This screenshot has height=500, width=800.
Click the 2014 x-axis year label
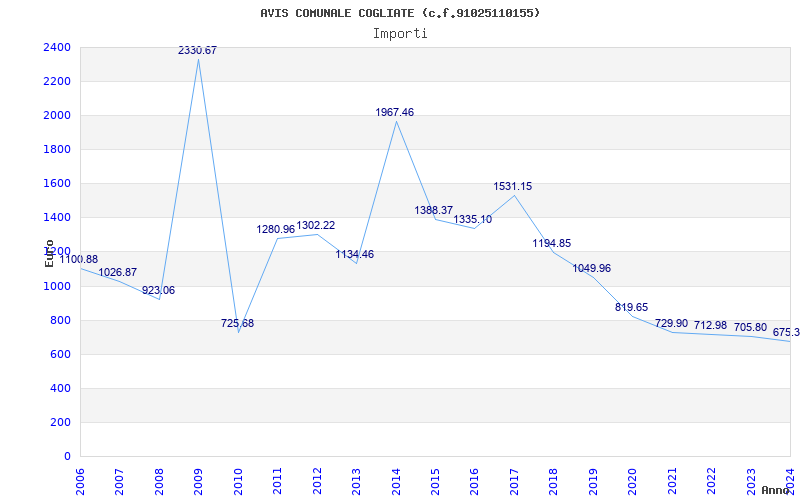[396, 481]
